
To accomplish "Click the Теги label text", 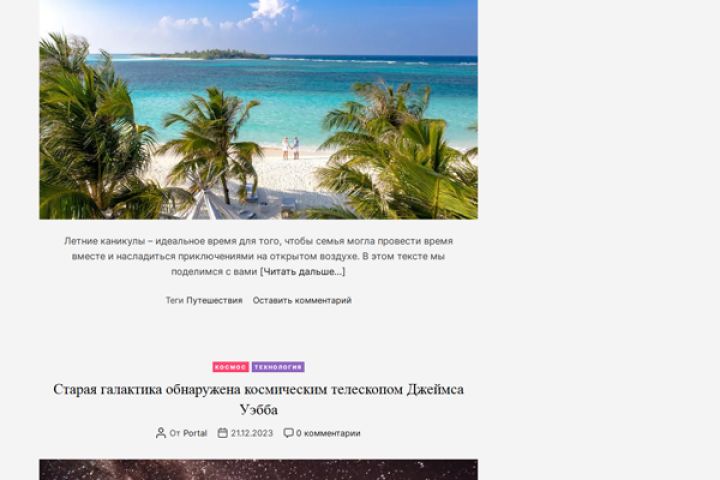I will click(x=174, y=300).
